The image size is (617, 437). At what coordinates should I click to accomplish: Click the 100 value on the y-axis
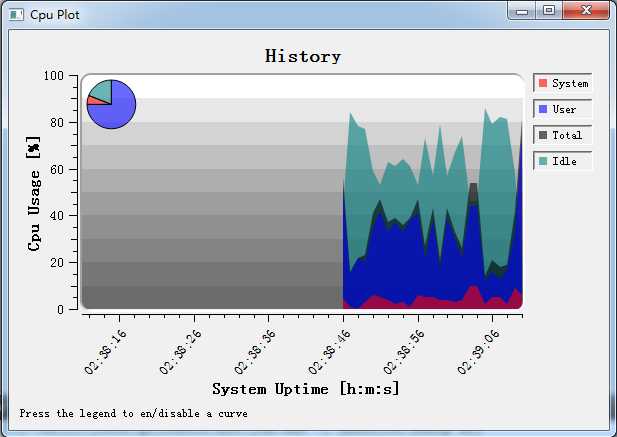tap(54, 76)
